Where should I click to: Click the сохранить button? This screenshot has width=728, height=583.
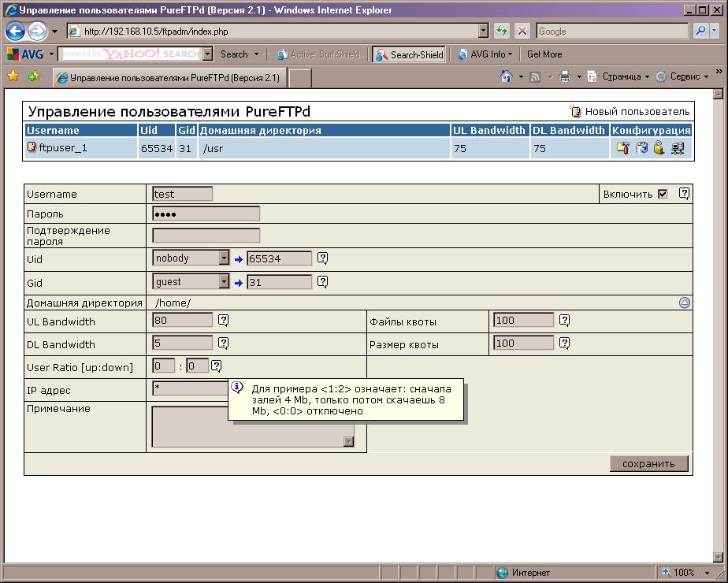point(648,463)
